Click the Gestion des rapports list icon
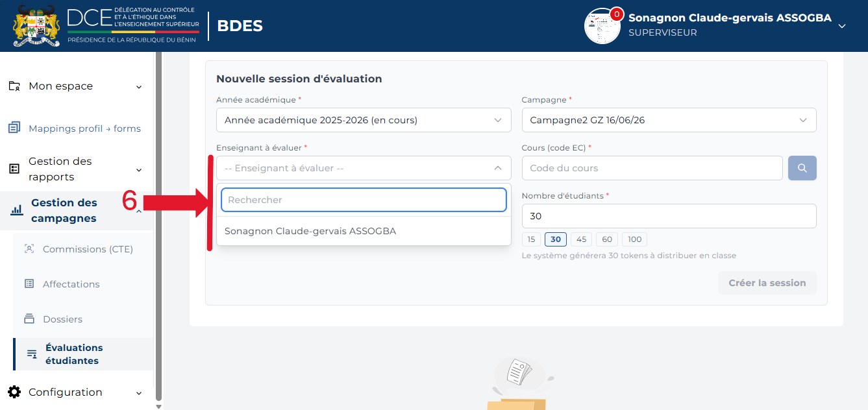 14,169
